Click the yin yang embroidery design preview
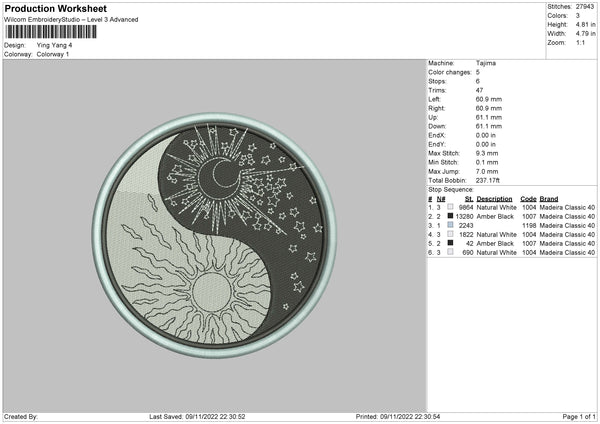The width and height of the screenshot is (600, 424). 213,234
